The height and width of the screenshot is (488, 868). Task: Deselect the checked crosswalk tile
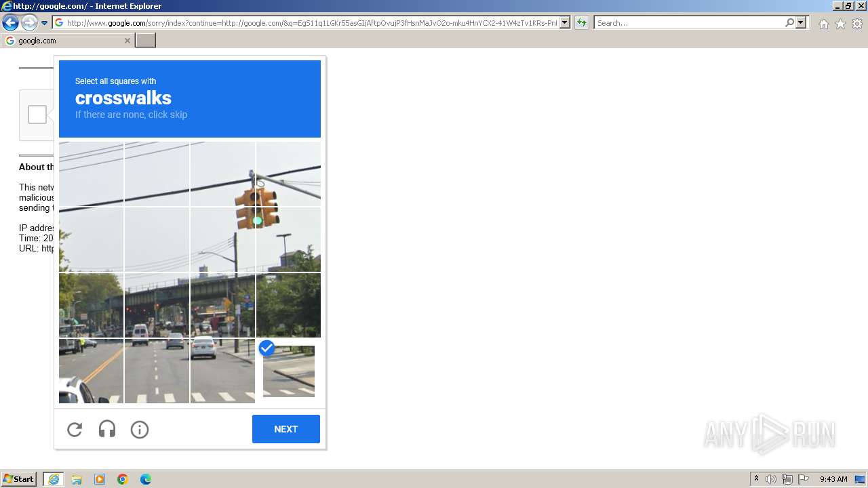289,371
